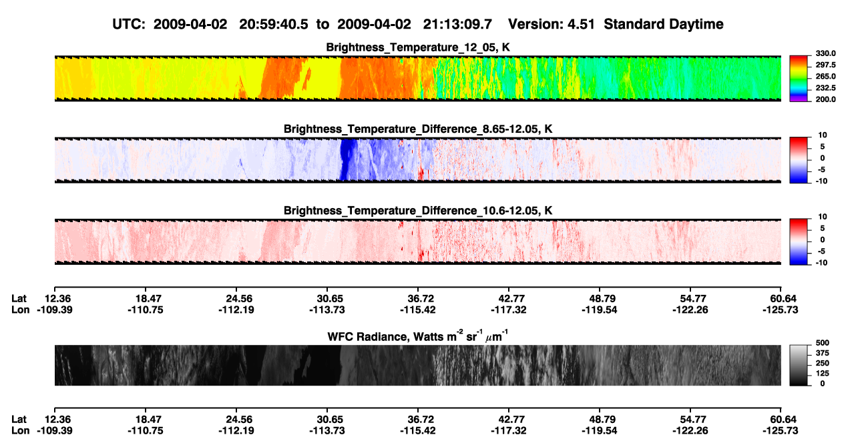Click the '125' tick on the WFC colorbar
The width and height of the screenshot is (868, 445).
(x=823, y=373)
